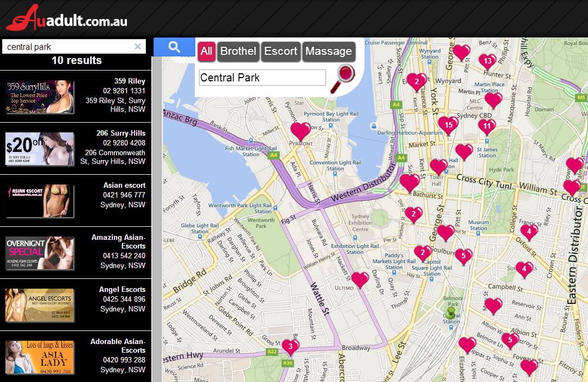Click phone number 0421 946 777

[124, 195]
